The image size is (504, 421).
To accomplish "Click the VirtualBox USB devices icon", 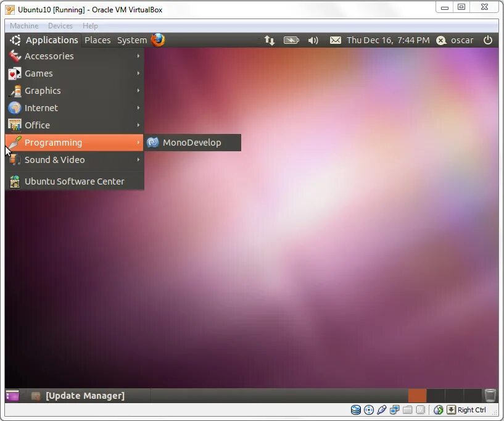I will click(x=381, y=410).
